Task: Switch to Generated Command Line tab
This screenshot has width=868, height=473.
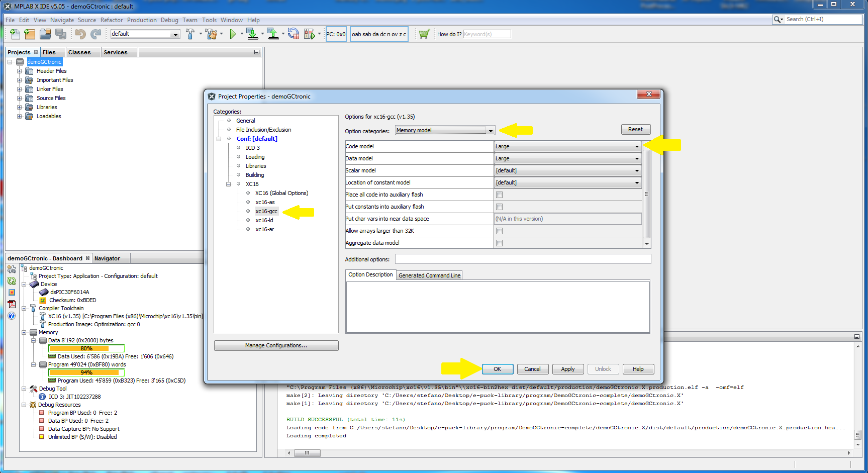Action: (x=429, y=275)
